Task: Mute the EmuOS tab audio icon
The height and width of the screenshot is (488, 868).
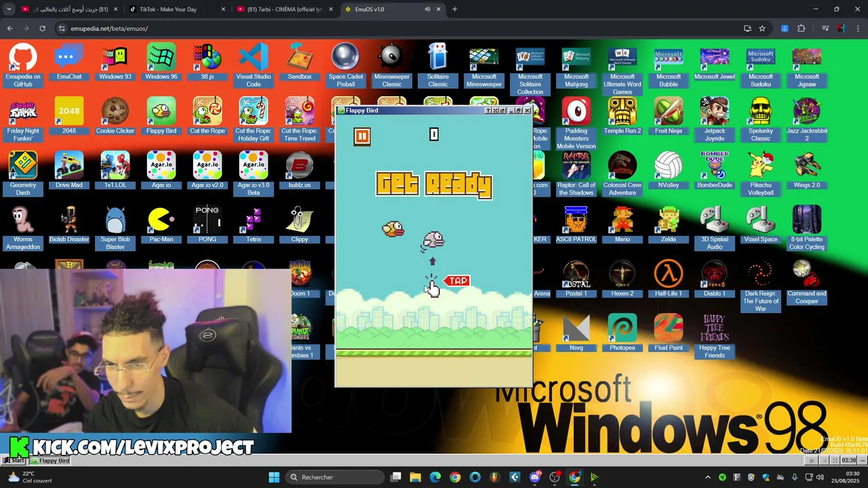Action: click(x=427, y=9)
